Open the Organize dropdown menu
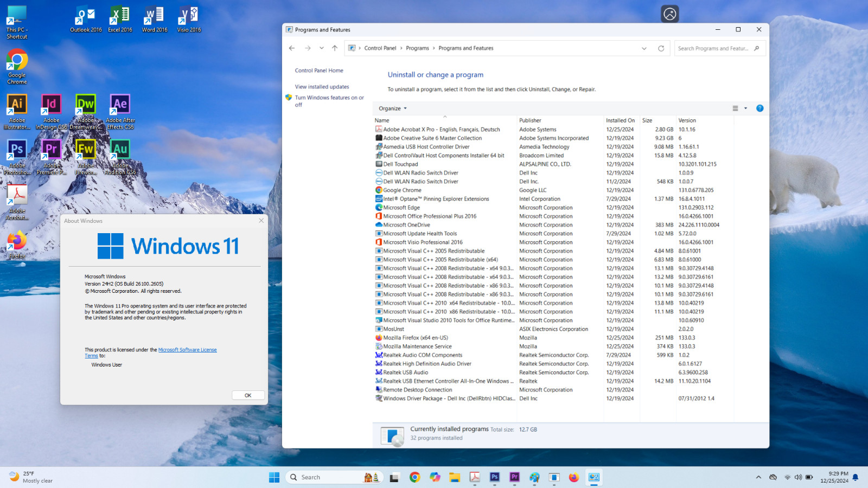The width and height of the screenshot is (868, 488). (x=392, y=108)
